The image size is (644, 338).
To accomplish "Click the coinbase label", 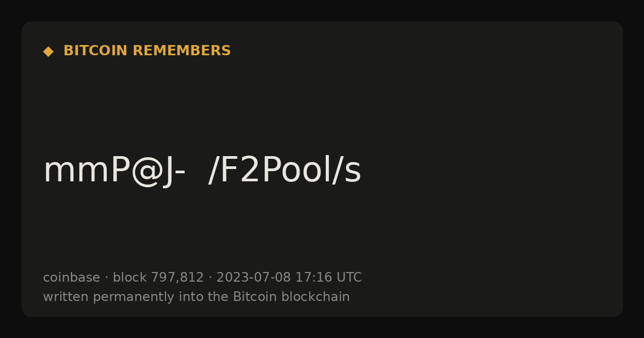I will point(71,277).
